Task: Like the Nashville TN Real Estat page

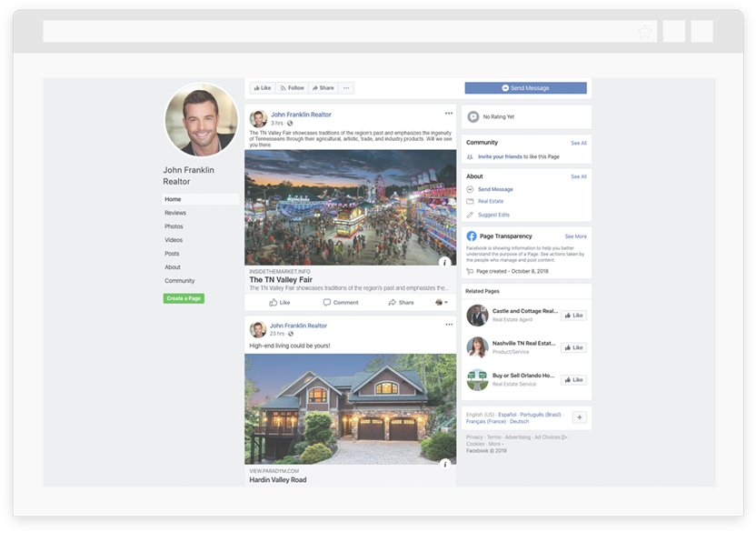Action: (573, 348)
